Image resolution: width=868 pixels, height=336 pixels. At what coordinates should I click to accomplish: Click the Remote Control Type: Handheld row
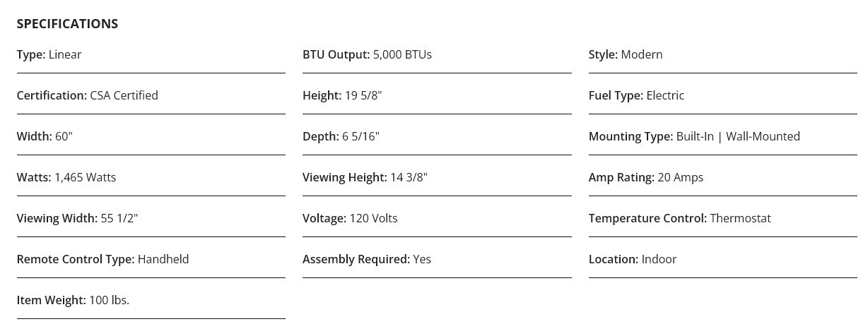click(102, 260)
